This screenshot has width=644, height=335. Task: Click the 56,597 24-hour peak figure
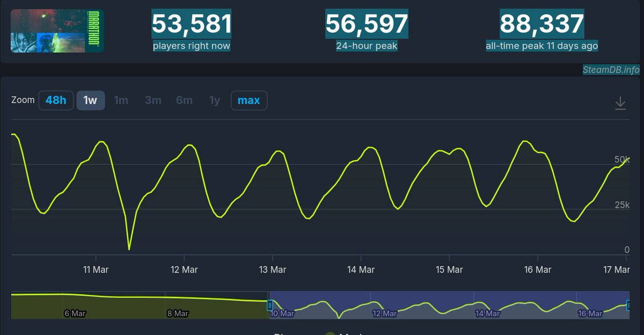[x=367, y=24]
